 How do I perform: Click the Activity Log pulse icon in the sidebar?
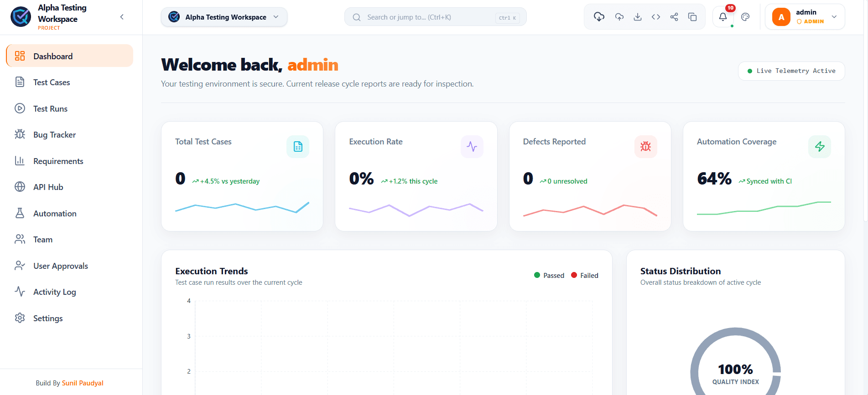[x=20, y=292]
